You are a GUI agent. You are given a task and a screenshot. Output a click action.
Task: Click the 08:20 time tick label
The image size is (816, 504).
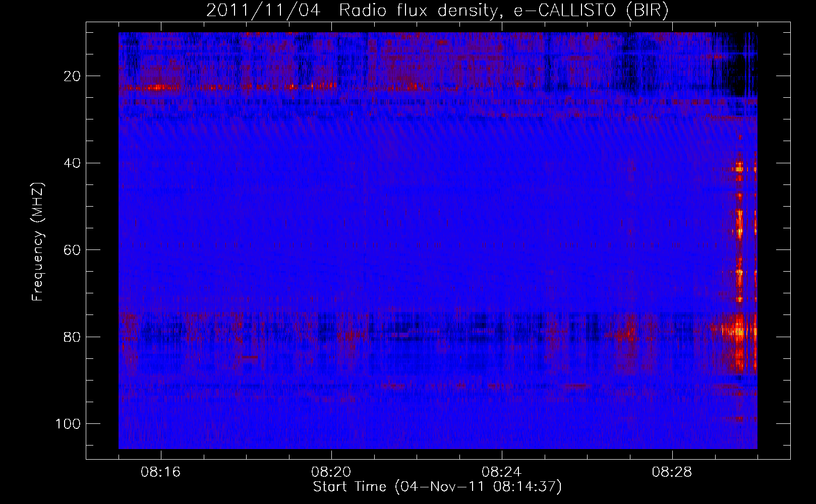point(331,472)
